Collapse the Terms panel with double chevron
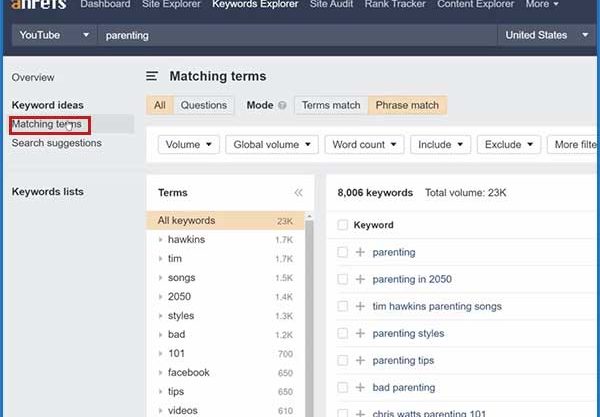This screenshot has width=600, height=417. coord(298,192)
